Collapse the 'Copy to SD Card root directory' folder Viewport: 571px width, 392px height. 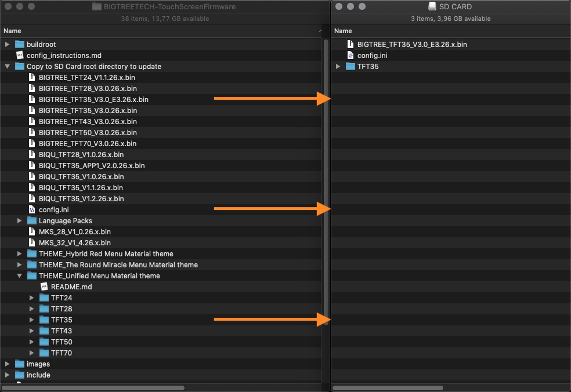coord(7,67)
